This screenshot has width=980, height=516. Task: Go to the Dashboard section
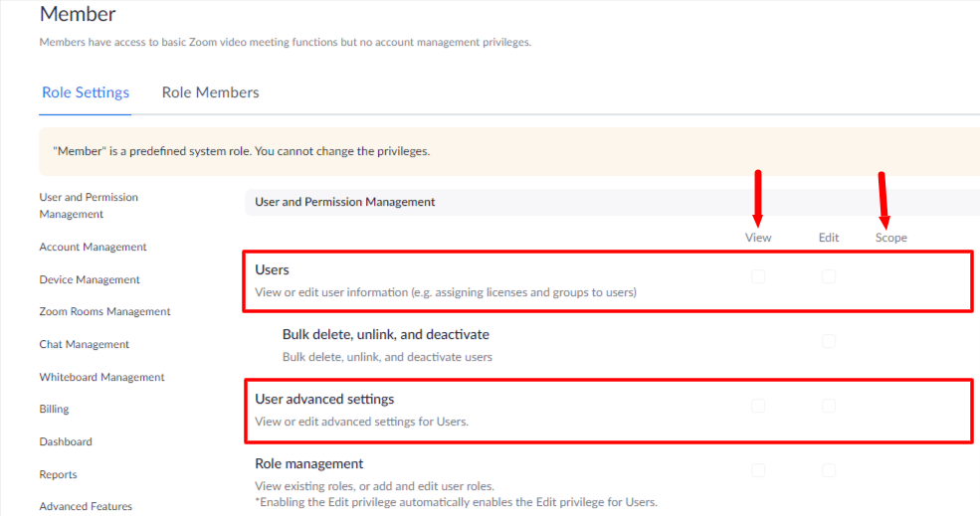point(66,441)
